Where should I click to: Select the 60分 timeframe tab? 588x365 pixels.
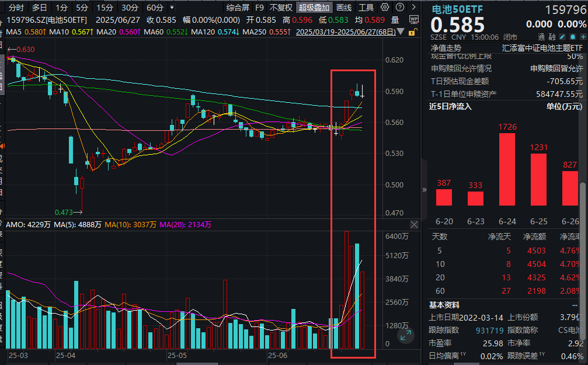[x=155, y=8]
